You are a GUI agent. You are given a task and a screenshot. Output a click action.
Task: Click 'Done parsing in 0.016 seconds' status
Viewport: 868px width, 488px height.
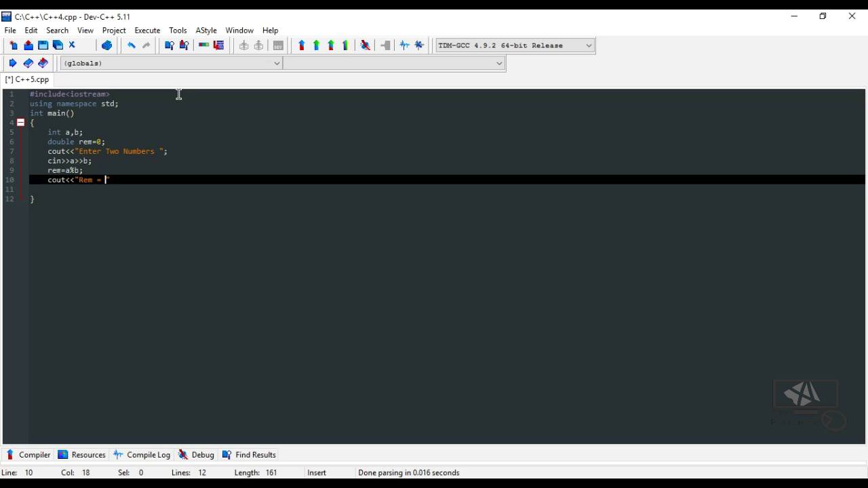click(409, 472)
